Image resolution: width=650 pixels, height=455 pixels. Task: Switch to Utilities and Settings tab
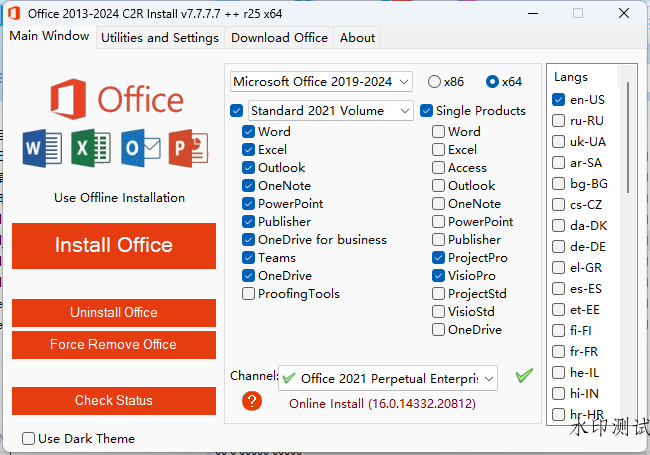coord(160,38)
